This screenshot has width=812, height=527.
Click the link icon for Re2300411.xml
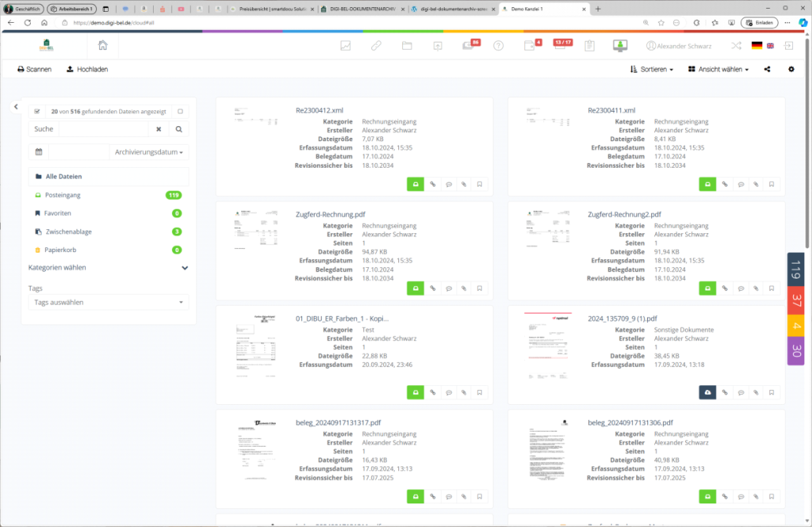[x=724, y=184]
